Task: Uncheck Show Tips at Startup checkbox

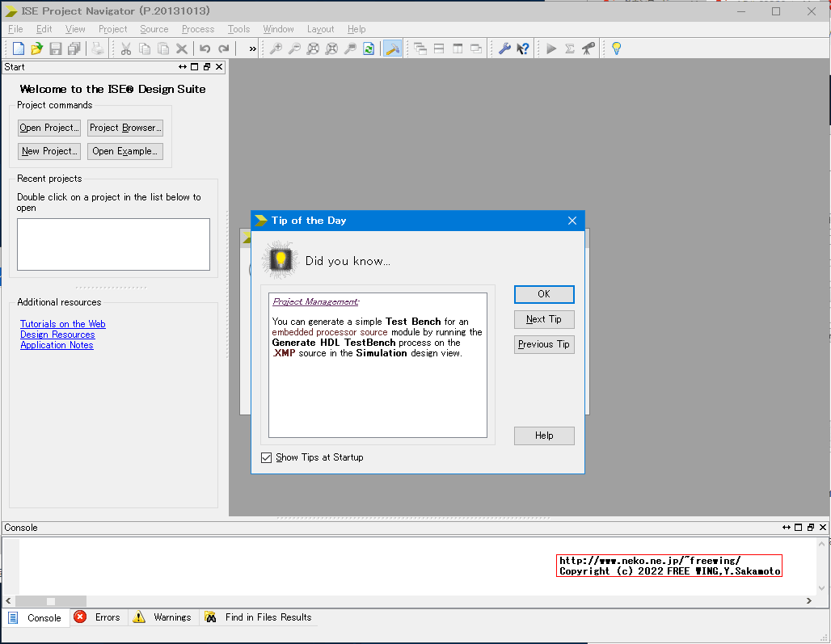Action: coord(267,458)
